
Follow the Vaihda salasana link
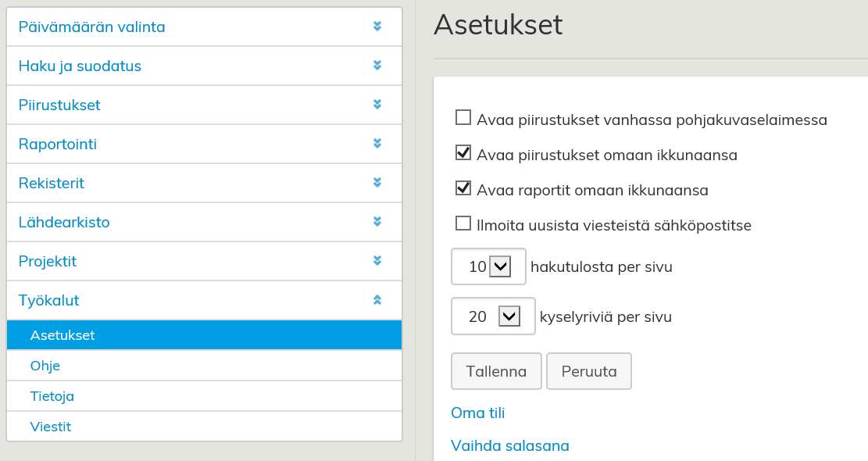[x=510, y=446]
